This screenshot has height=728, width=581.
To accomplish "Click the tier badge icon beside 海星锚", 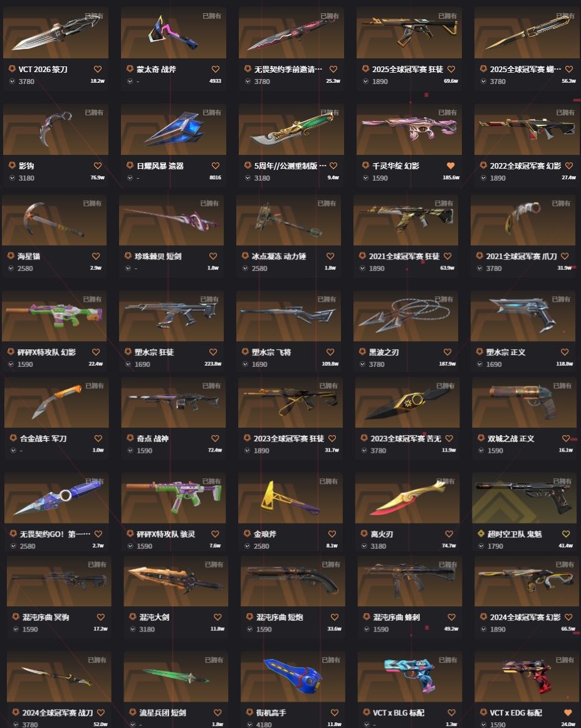I will click(11, 256).
